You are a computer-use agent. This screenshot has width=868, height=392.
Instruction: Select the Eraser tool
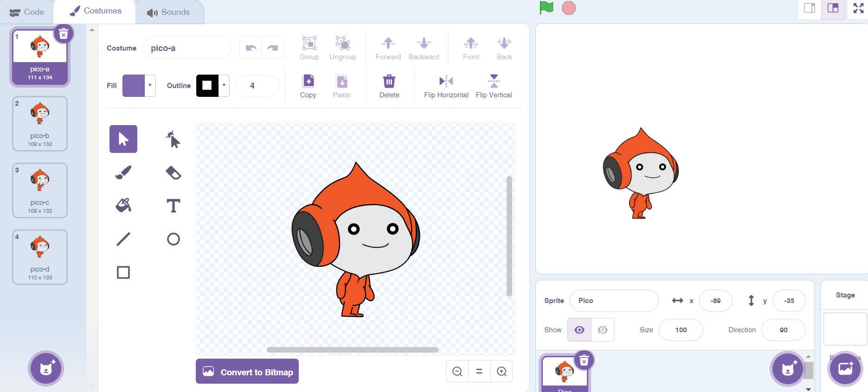(x=173, y=172)
